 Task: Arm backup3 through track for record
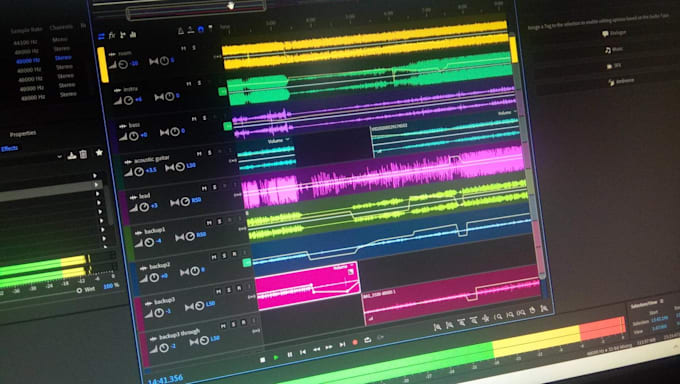point(243,322)
